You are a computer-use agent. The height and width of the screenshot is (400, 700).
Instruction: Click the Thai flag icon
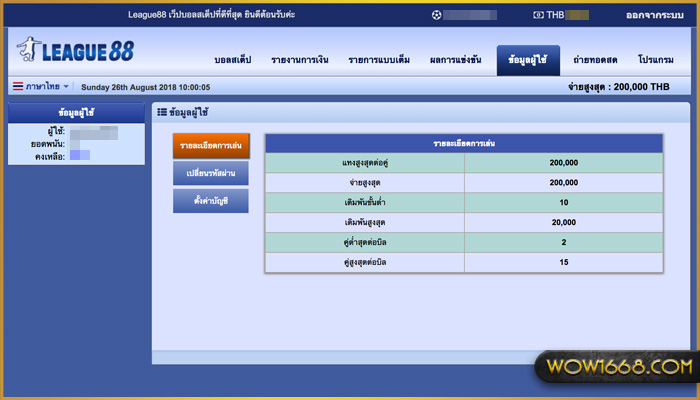click(x=18, y=87)
